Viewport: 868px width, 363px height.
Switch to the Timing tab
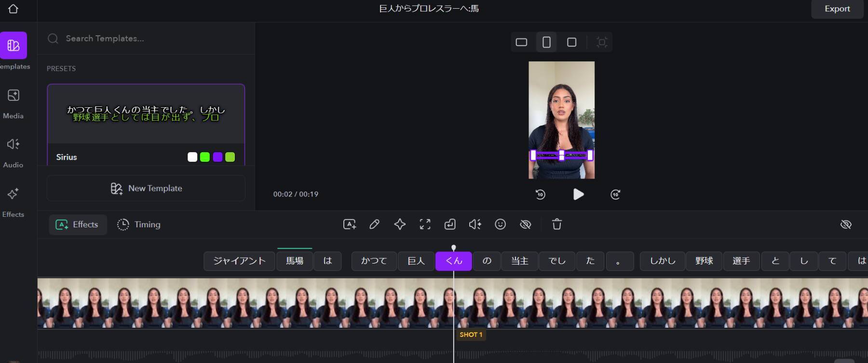click(x=139, y=224)
